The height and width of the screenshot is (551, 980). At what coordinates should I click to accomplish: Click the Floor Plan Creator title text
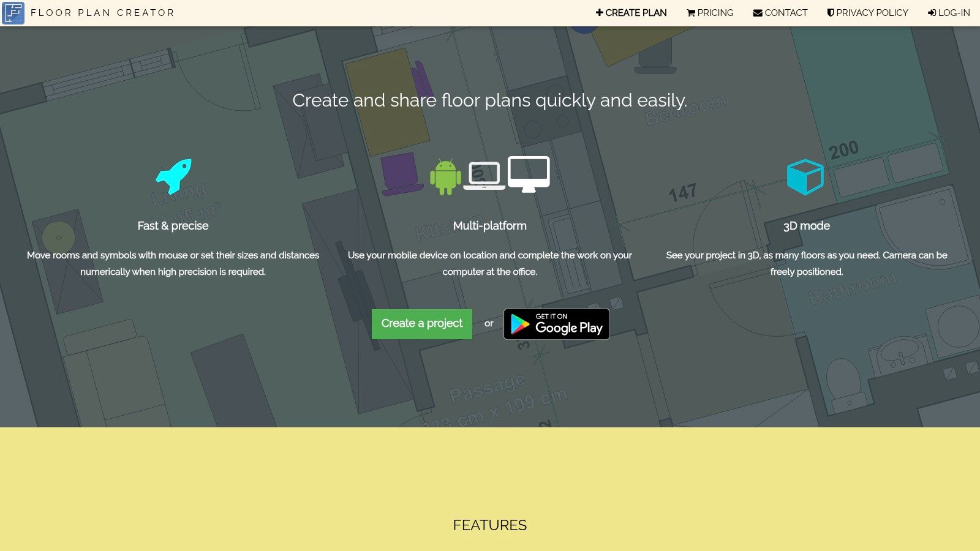(x=102, y=12)
